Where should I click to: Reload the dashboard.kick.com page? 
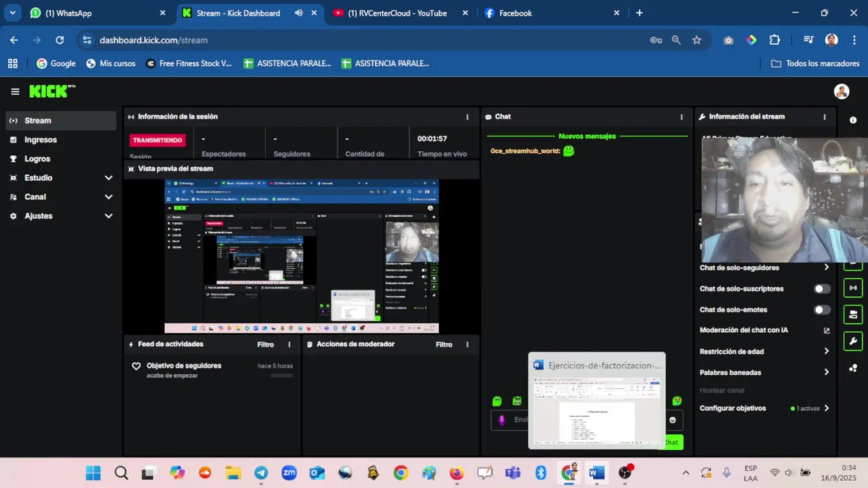click(x=60, y=40)
